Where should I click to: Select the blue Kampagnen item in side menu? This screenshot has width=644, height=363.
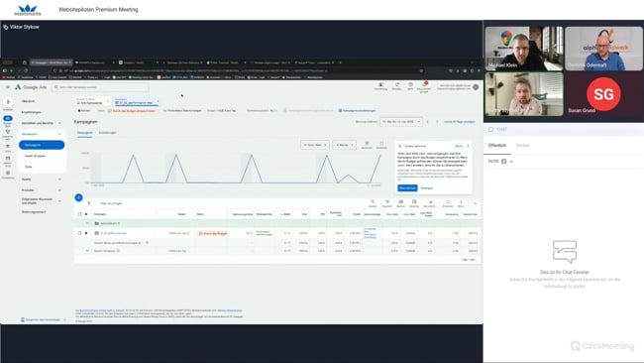click(x=42, y=145)
